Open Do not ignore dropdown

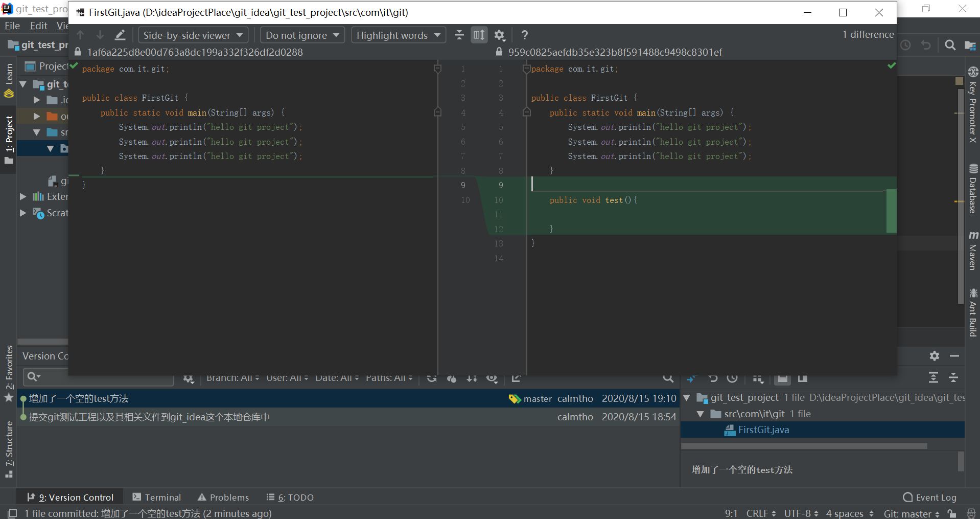[x=302, y=35]
